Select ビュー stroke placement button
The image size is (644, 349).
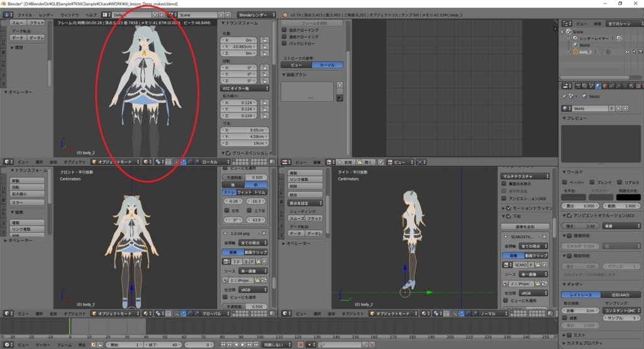pyautogui.click(x=296, y=65)
